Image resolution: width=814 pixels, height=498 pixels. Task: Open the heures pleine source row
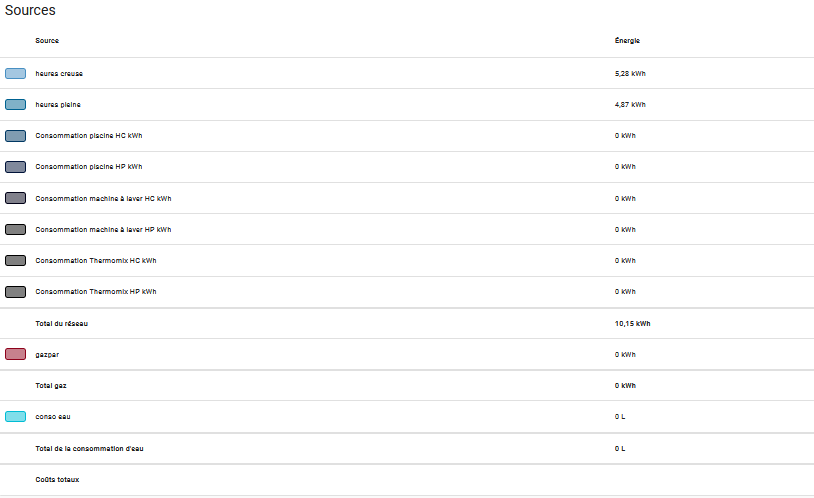[x=407, y=105]
